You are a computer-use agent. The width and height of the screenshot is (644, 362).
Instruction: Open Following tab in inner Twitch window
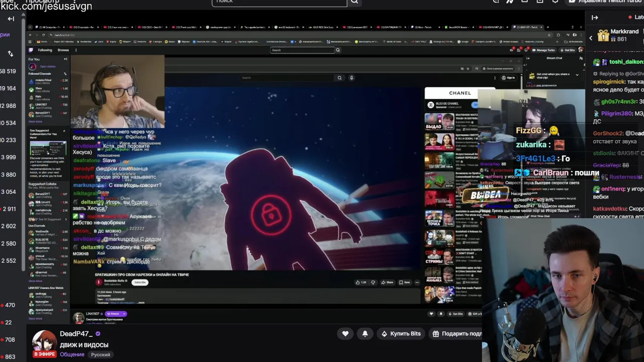(x=45, y=50)
